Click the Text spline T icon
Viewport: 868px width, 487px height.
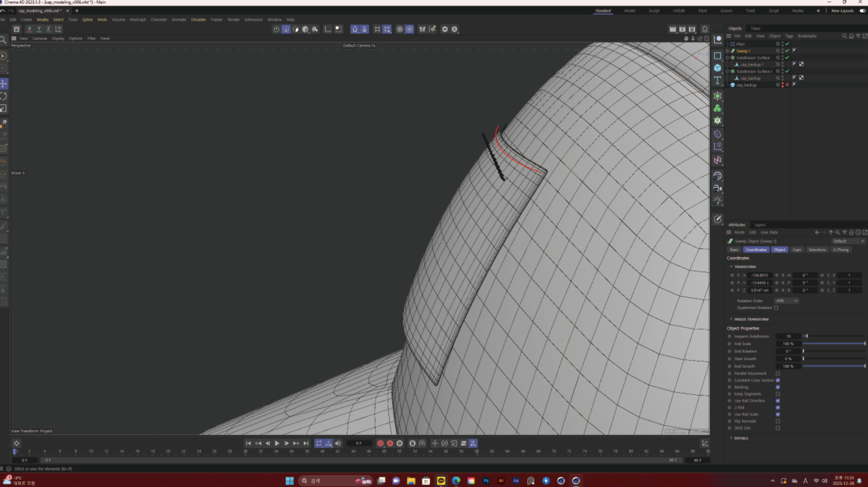click(x=718, y=80)
